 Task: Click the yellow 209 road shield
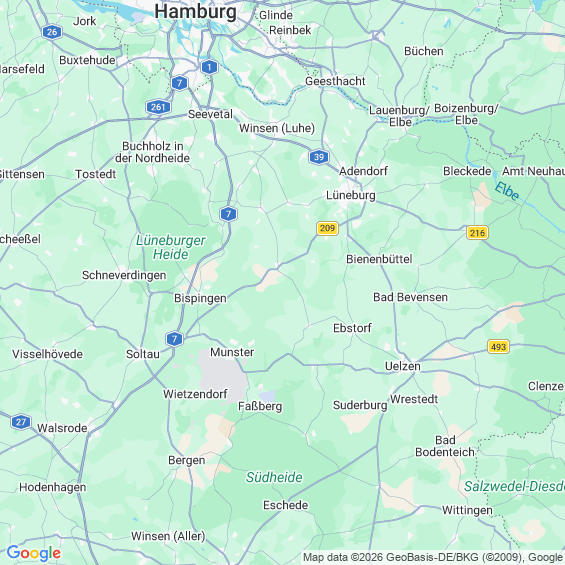(328, 228)
